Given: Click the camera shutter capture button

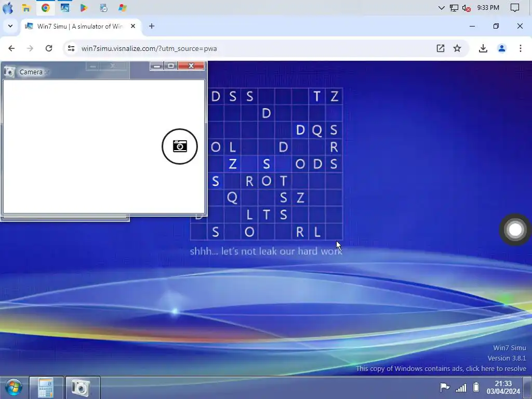Looking at the screenshot, I should pyautogui.click(x=179, y=146).
